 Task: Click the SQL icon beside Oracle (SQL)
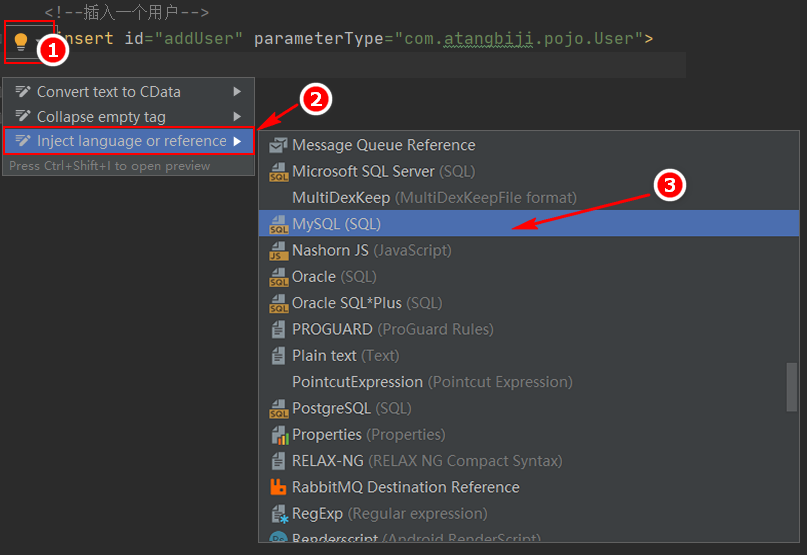[278, 277]
